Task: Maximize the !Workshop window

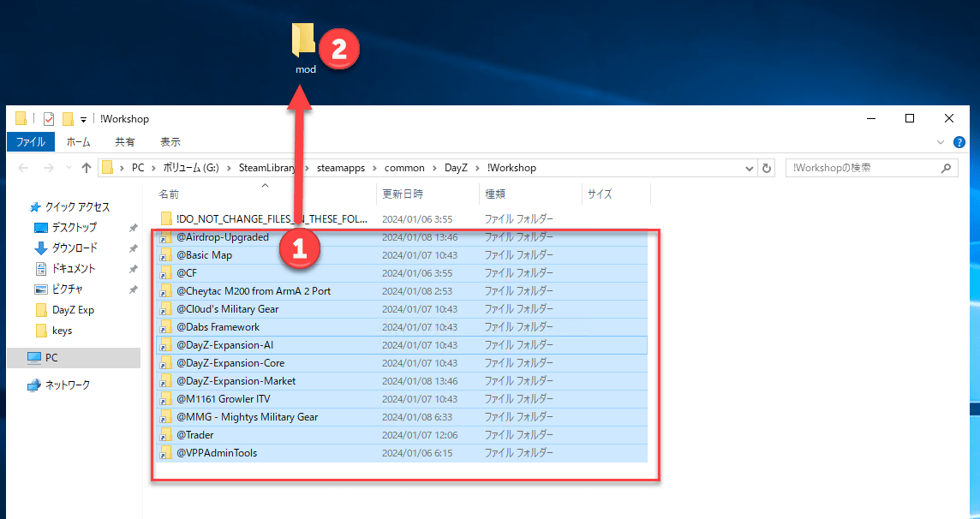Action: click(x=910, y=119)
